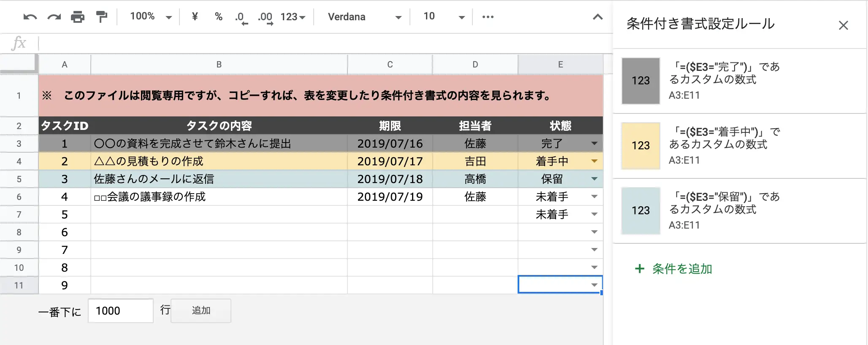This screenshot has height=345, width=868.
Task: Close the conditional format rules panel
Action: coord(844,25)
